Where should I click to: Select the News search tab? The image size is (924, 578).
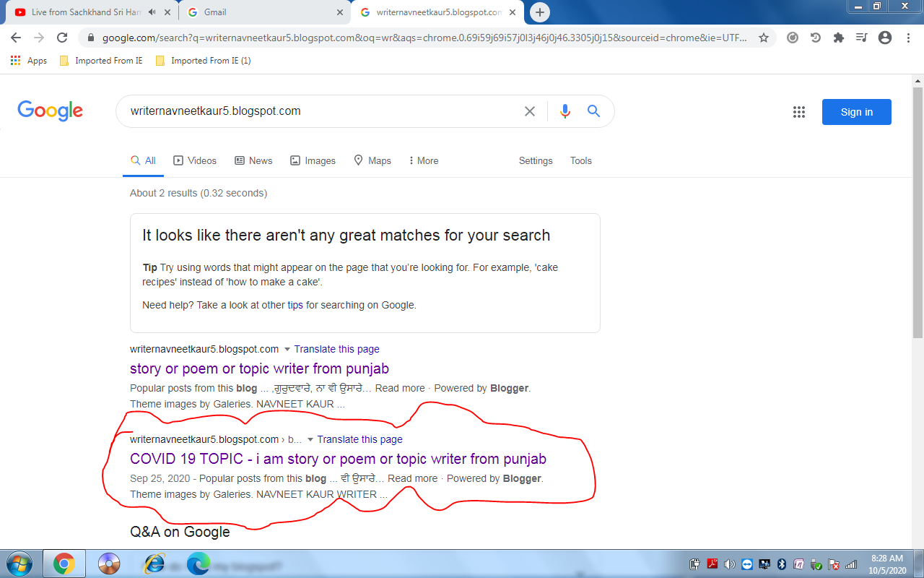point(253,160)
